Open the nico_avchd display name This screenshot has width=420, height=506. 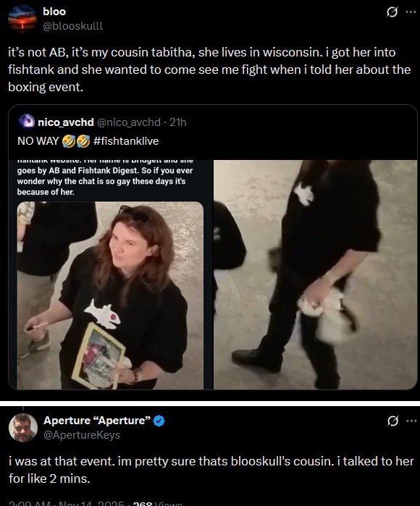(x=66, y=122)
